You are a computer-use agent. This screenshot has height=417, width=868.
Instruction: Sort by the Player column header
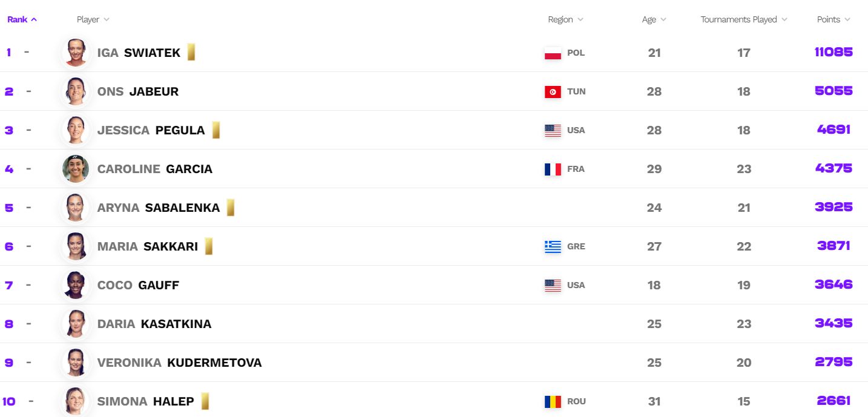point(93,19)
